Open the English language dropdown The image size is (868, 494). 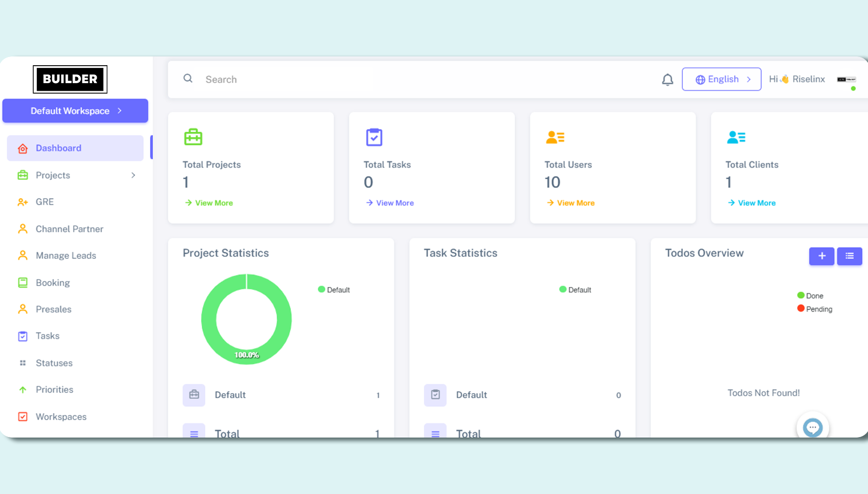721,79
